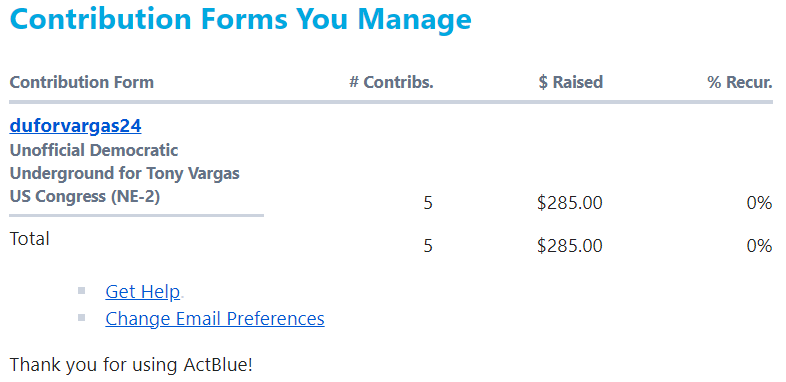Select the $ Raised column header
Screen dimensions: 786x382
570,82
